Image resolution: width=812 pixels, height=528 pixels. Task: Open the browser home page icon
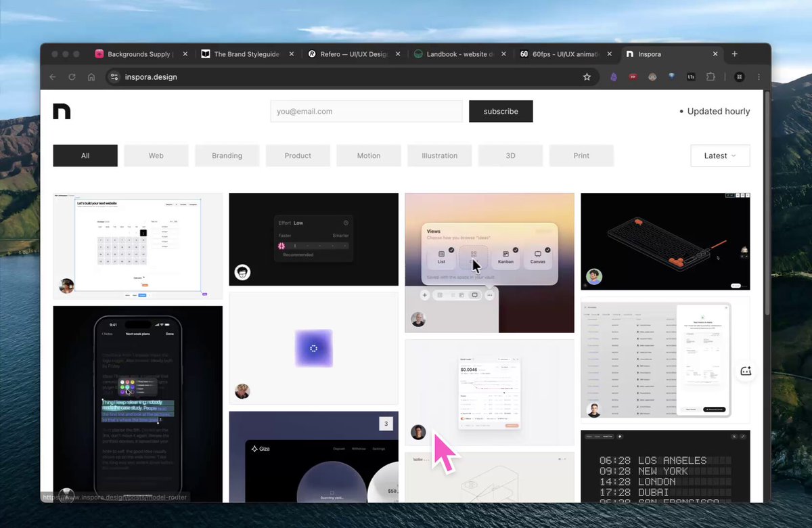91,77
